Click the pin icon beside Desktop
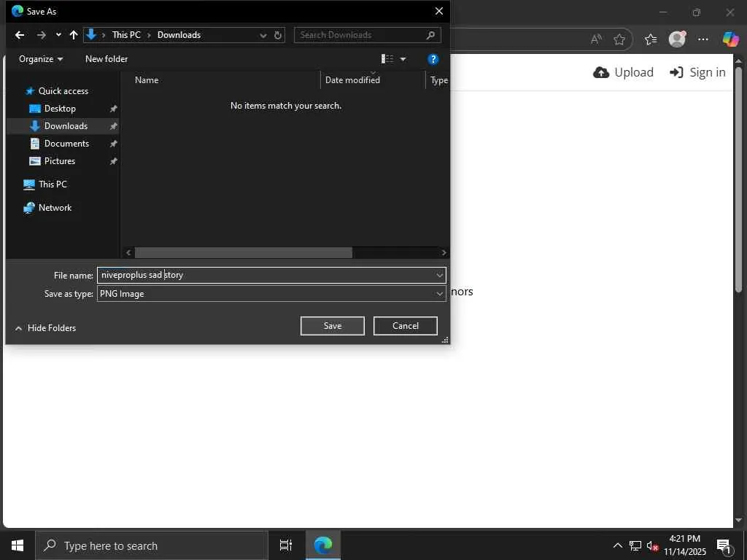 [113, 109]
